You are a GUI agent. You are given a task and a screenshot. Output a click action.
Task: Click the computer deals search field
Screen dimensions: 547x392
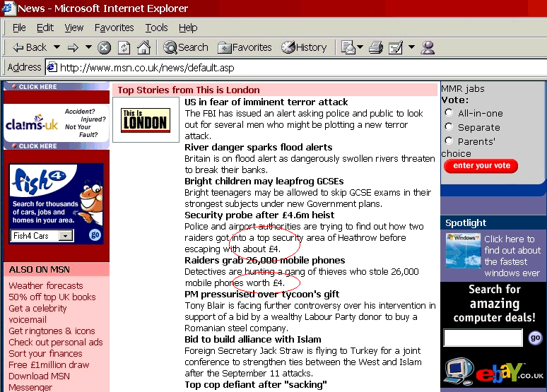[x=483, y=337]
